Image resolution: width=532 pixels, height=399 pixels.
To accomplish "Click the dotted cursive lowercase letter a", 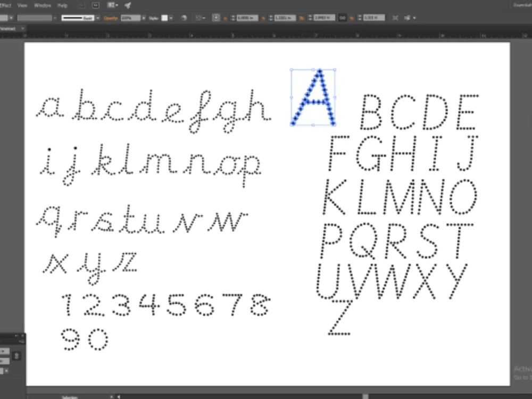I will point(50,107).
